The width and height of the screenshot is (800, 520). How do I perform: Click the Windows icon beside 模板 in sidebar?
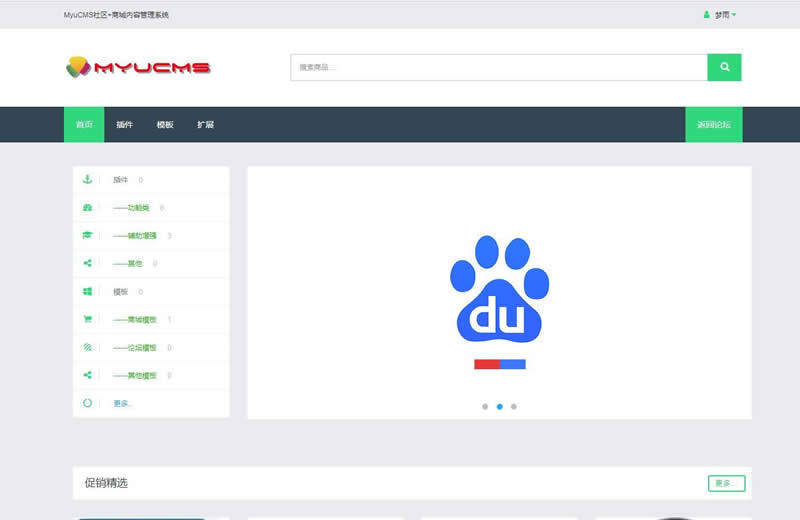(87, 291)
